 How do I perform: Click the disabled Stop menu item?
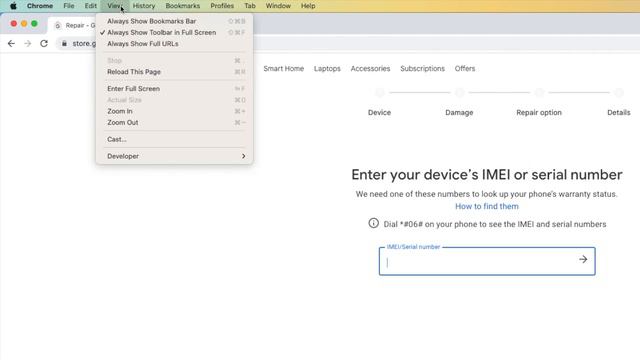click(174, 60)
